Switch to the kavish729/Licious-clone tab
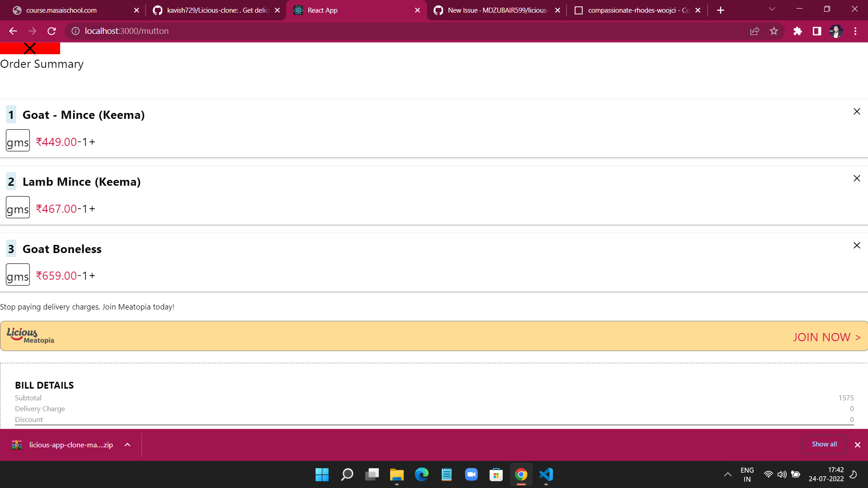 tap(216, 10)
